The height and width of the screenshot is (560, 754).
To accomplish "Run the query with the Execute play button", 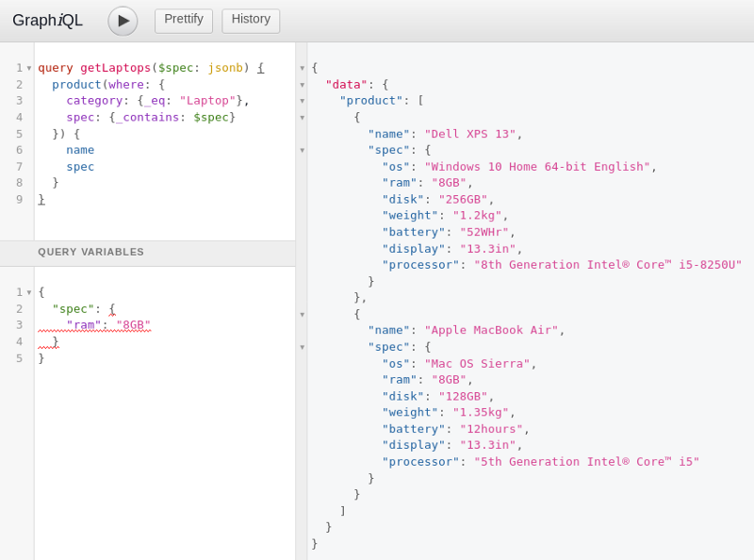I will pyautogui.click(x=123, y=21).
